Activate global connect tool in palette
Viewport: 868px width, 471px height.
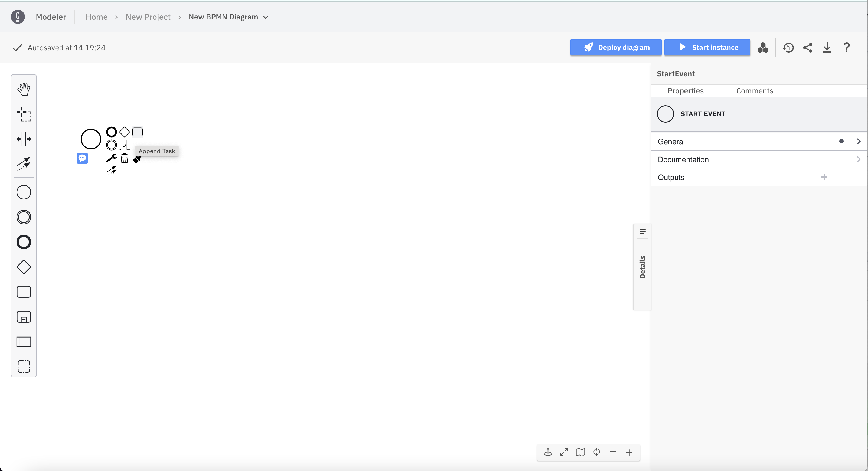click(24, 164)
